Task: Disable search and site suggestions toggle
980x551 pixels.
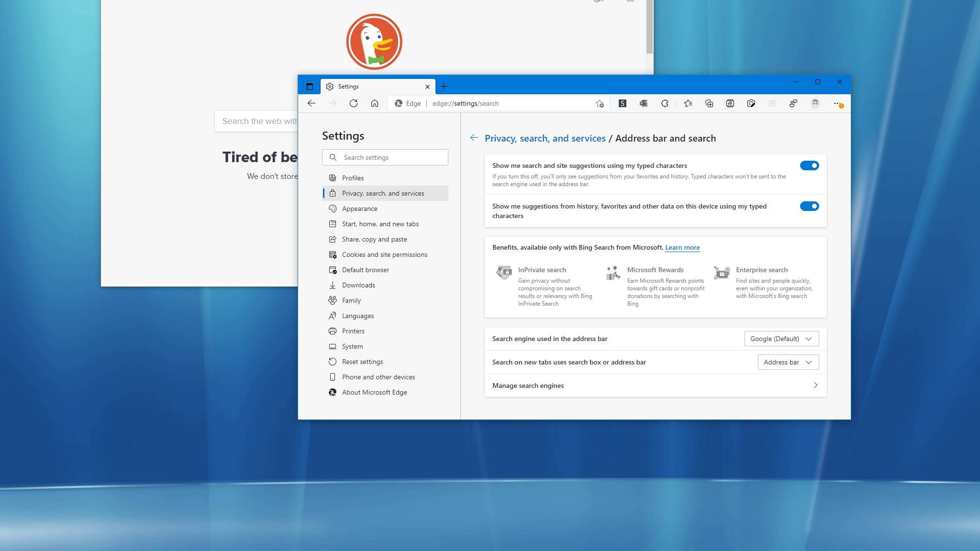Action: pos(809,165)
